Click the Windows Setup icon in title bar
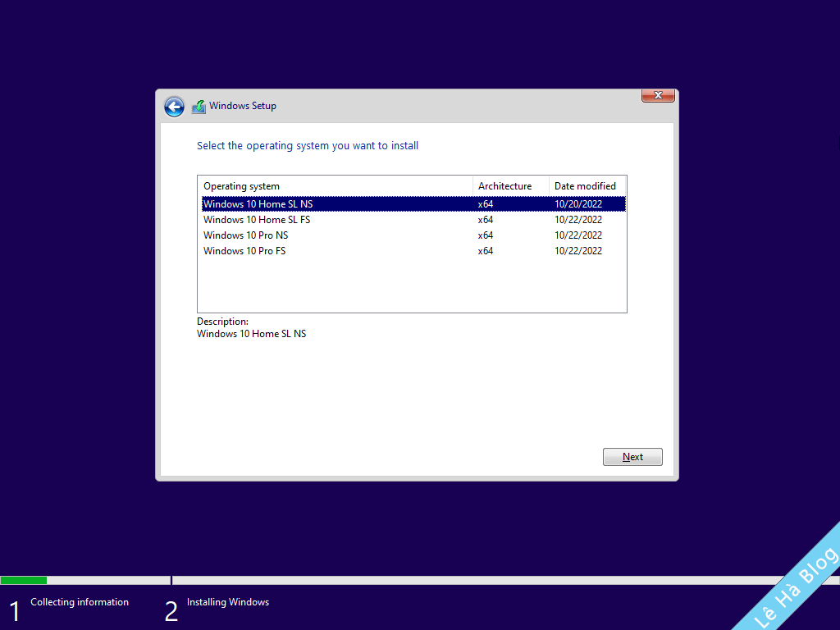The height and width of the screenshot is (630, 840). click(198, 106)
